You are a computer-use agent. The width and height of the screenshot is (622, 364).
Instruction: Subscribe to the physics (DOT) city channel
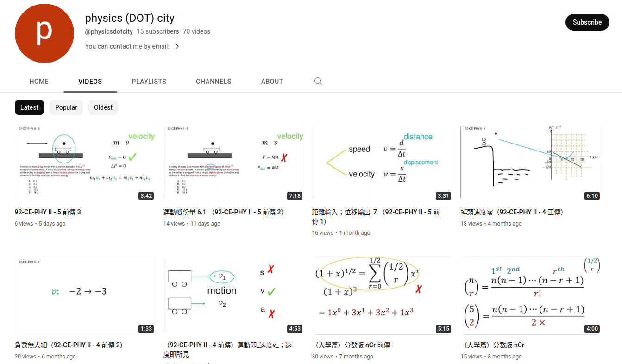tap(587, 22)
